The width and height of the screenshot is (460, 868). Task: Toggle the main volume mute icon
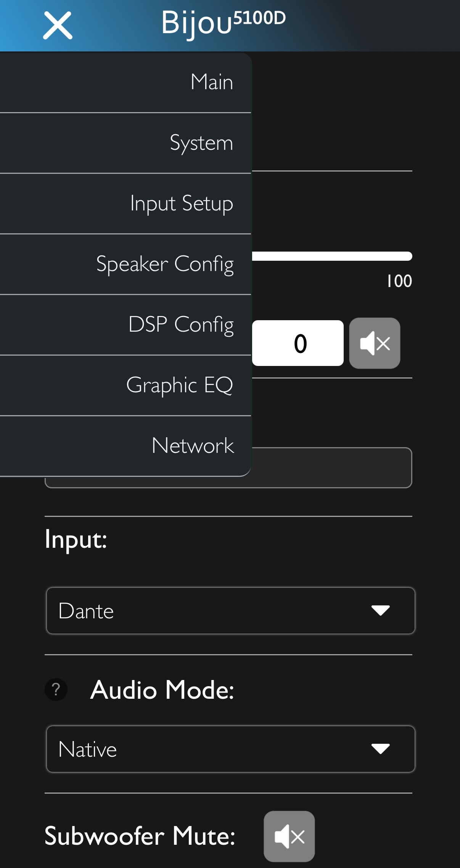click(x=375, y=343)
